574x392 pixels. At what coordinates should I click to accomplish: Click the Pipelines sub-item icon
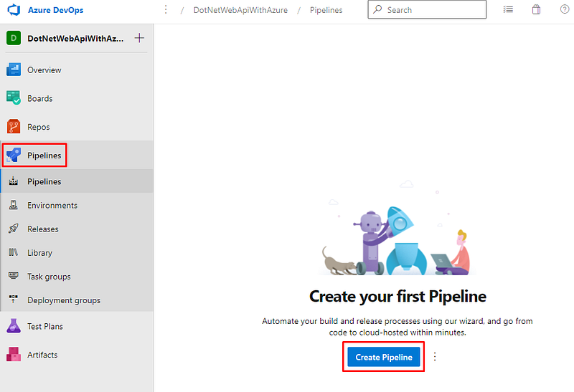tap(14, 181)
